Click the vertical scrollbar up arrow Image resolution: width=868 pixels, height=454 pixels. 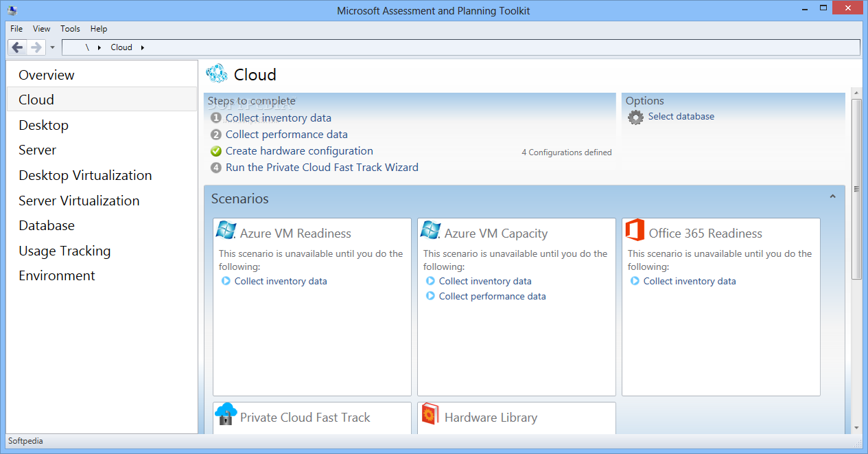[856, 92]
